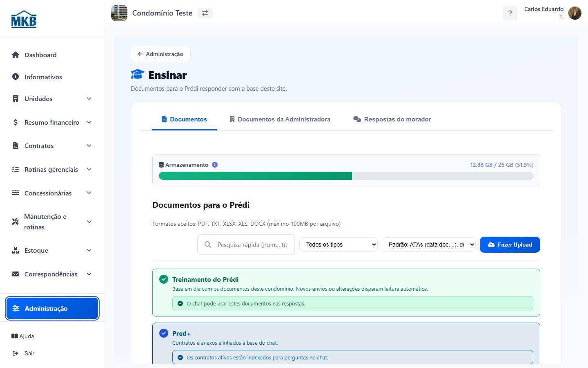Screen dimensions: 588x368
Task: Click Carlos Eduardo's profile avatar
Action: [x=575, y=13]
